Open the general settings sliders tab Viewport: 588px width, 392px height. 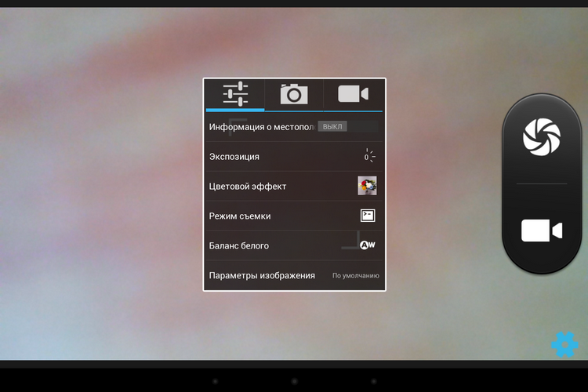pos(235,94)
